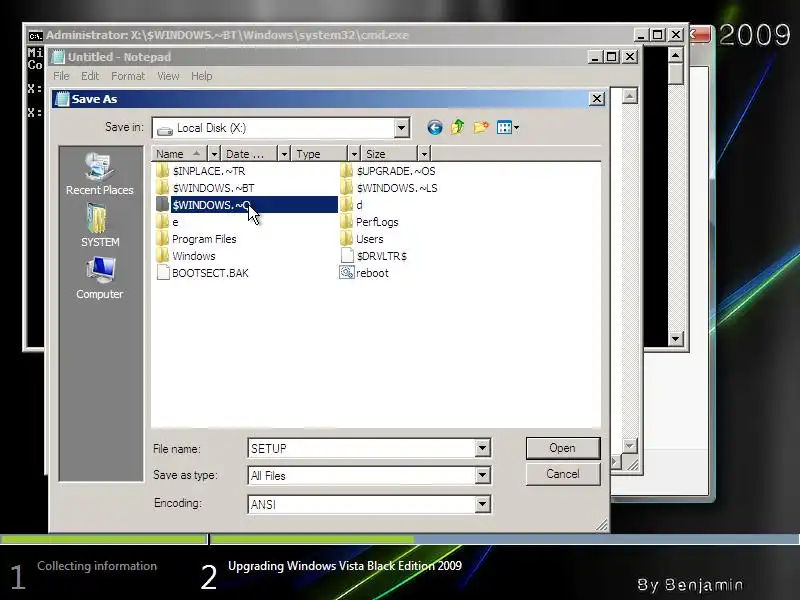Screen dimensions: 800x600
Task: Open Notepad's View menu
Action: coord(168,76)
